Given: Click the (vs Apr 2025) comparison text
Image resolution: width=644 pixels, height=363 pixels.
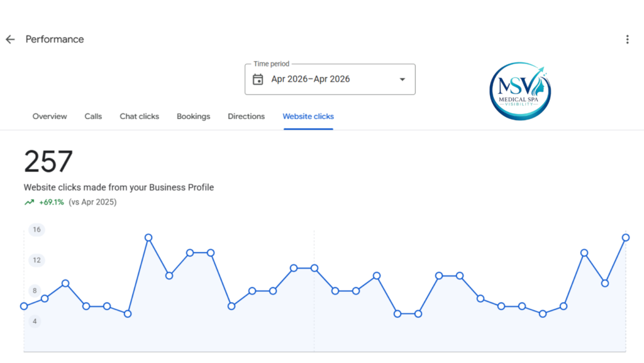Looking at the screenshot, I should point(92,202).
